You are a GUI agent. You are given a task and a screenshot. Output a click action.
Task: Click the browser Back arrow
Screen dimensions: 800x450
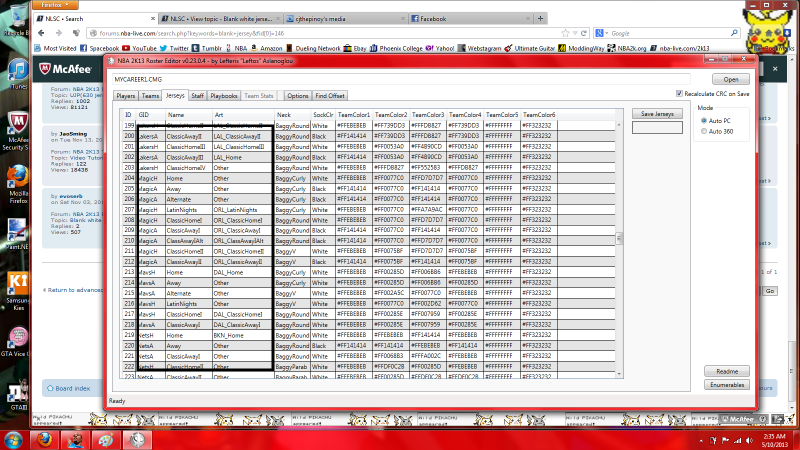pos(41,33)
